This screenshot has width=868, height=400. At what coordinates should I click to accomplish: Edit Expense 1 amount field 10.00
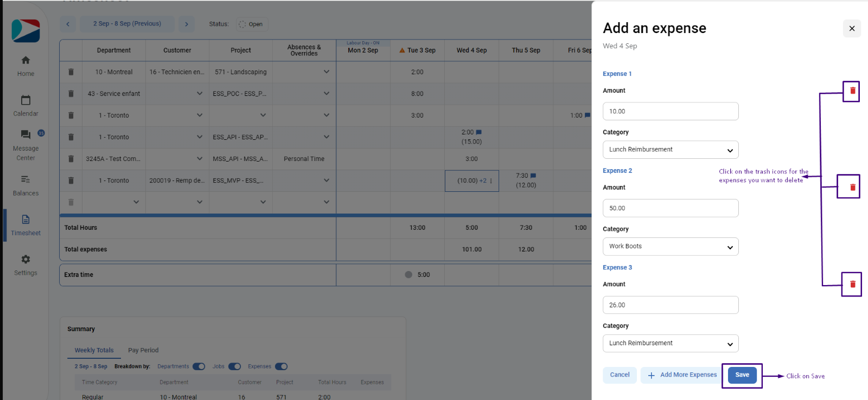point(671,111)
